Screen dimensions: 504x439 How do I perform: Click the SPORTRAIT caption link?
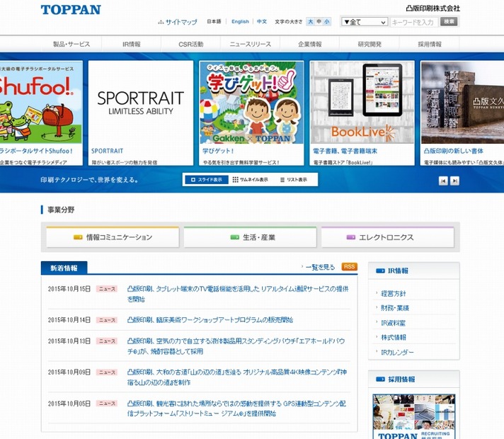tap(107, 151)
